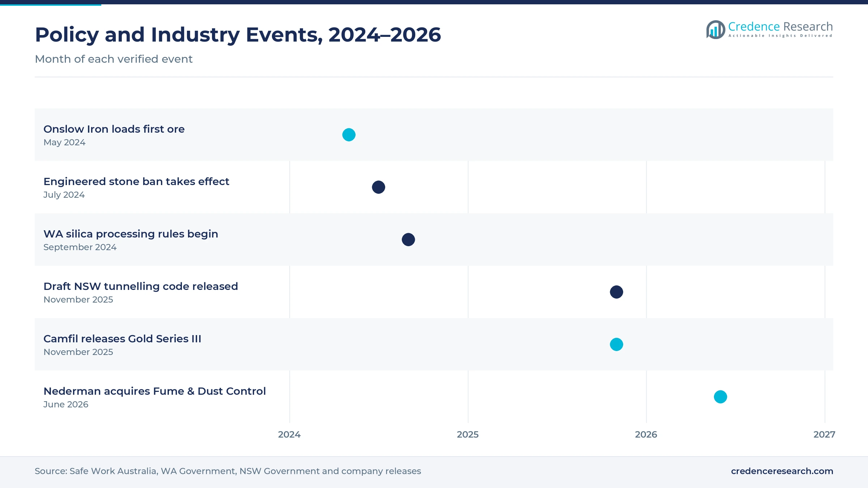
Task: Click November 2025 under Draft NSW tunnelling
Action: (78, 300)
